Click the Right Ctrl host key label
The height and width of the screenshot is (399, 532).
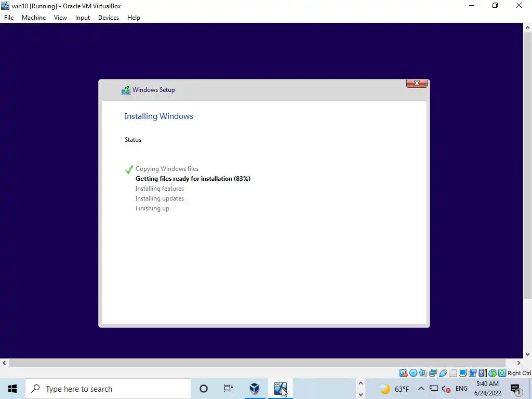pos(520,373)
